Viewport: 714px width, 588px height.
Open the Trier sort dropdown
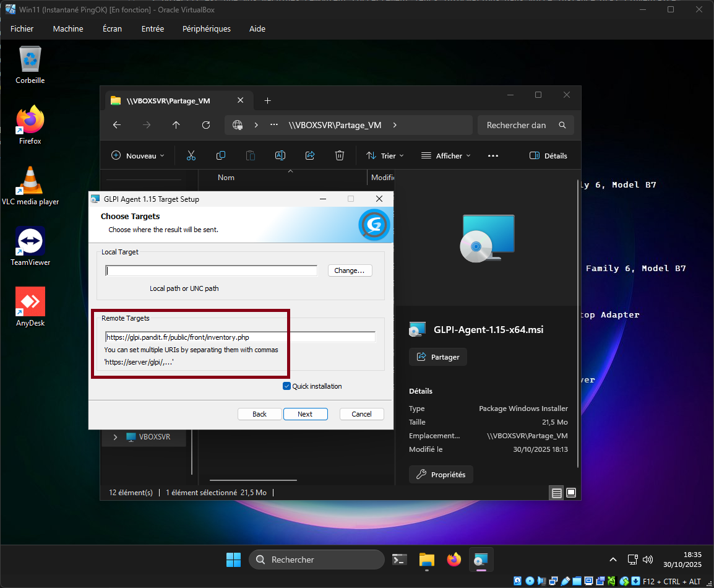click(384, 156)
